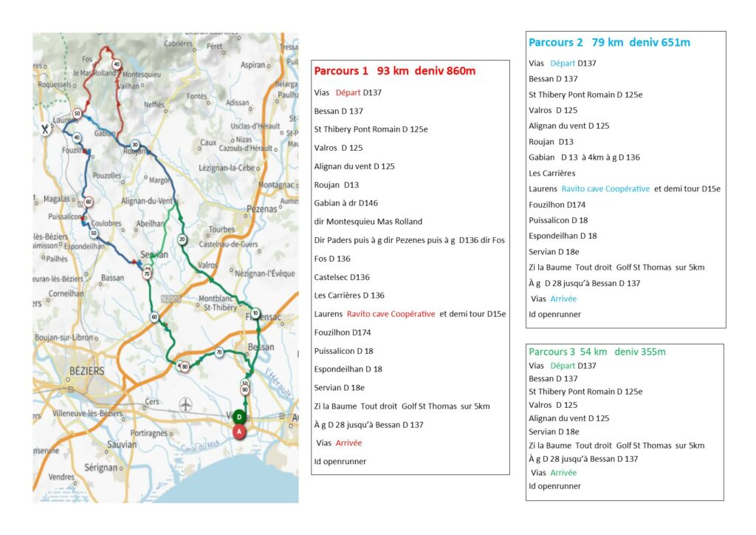The height and width of the screenshot is (535, 756).
Task: Click 'Roujan D13' in Parcours 1
Action: (x=337, y=185)
